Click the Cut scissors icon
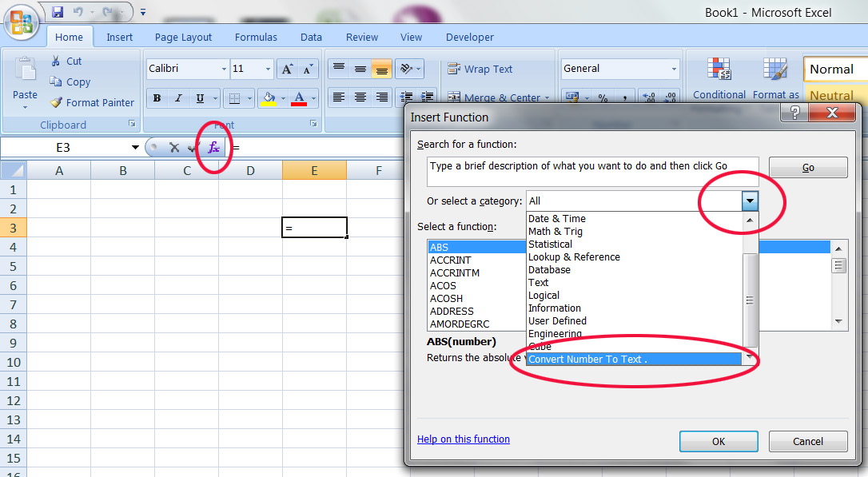 tap(56, 61)
